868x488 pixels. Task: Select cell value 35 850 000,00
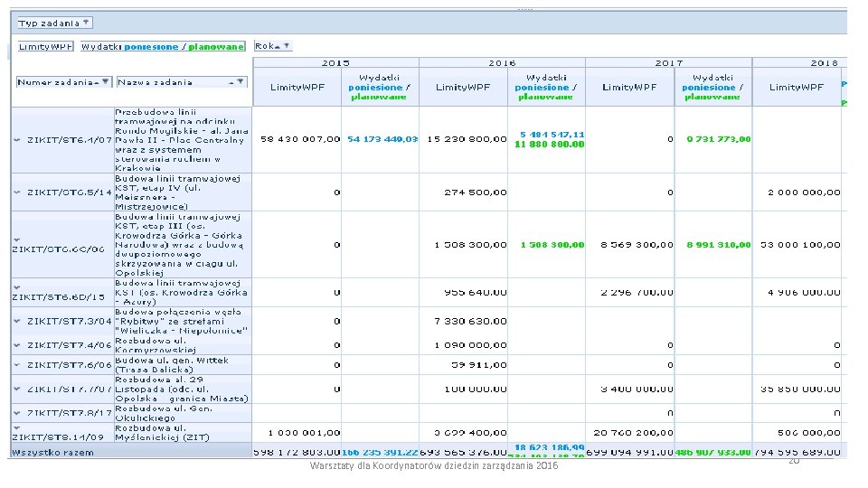[800, 389]
